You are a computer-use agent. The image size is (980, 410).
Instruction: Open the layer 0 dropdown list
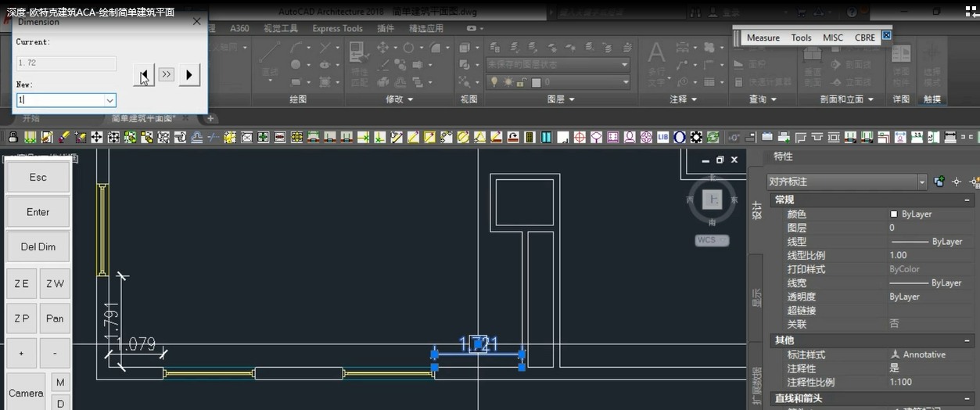click(625, 82)
